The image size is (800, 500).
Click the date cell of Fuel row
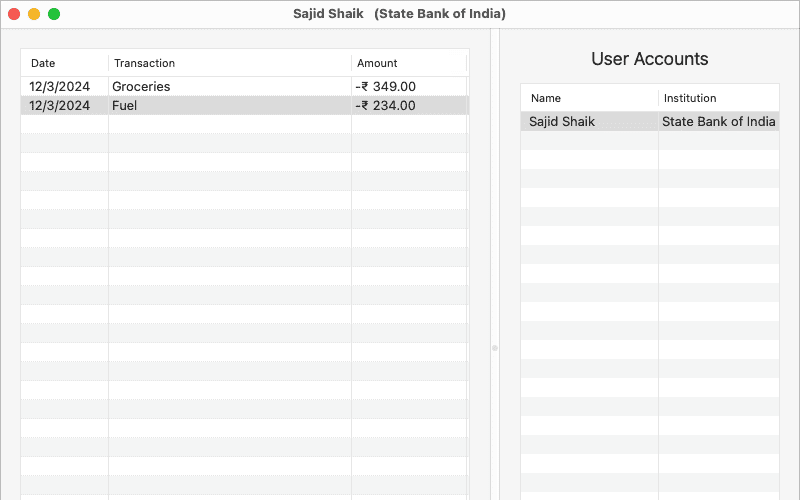pyautogui.click(x=60, y=106)
